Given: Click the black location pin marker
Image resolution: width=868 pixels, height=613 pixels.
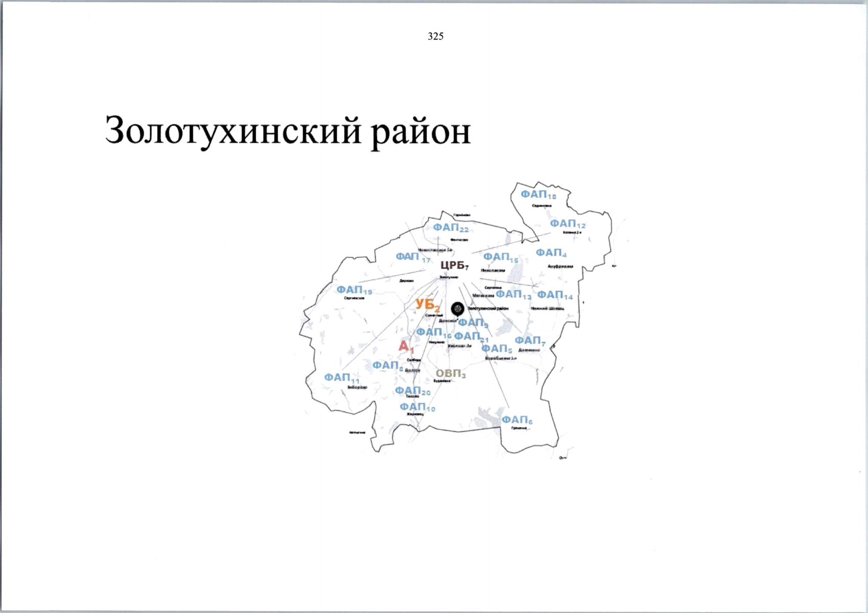Looking at the screenshot, I should pyautogui.click(x=457, y=308).
